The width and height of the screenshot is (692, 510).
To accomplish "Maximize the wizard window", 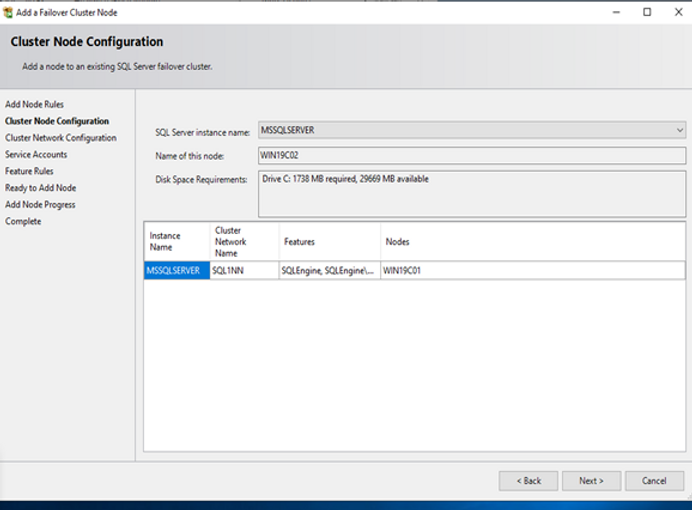I will tap(647, 12).
